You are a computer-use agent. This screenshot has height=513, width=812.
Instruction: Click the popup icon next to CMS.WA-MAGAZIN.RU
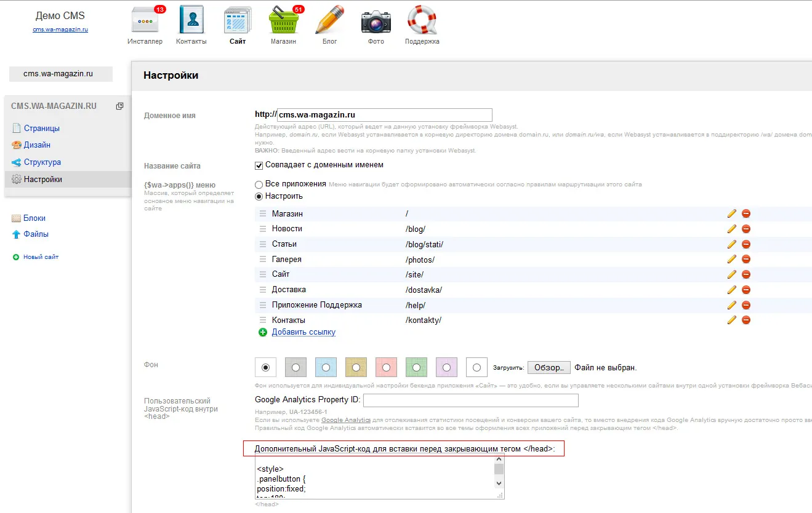(x=120, y=106)
